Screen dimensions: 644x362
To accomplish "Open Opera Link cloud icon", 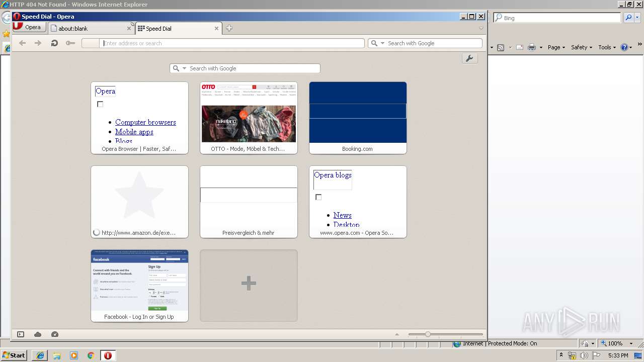I will click(x=38, y=334).
